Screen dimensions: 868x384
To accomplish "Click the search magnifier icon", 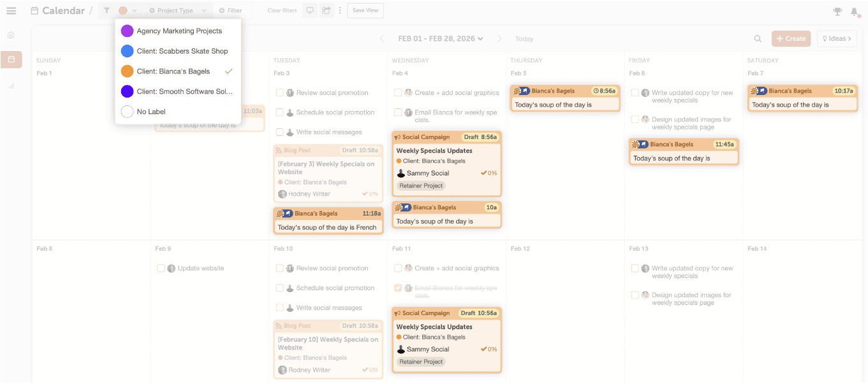I will point(758,39).
